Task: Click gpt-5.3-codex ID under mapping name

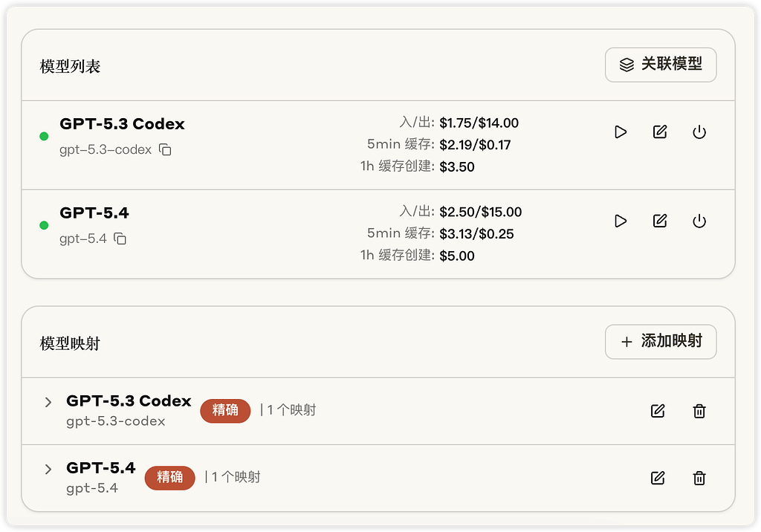Action: [x=115, y=421]
